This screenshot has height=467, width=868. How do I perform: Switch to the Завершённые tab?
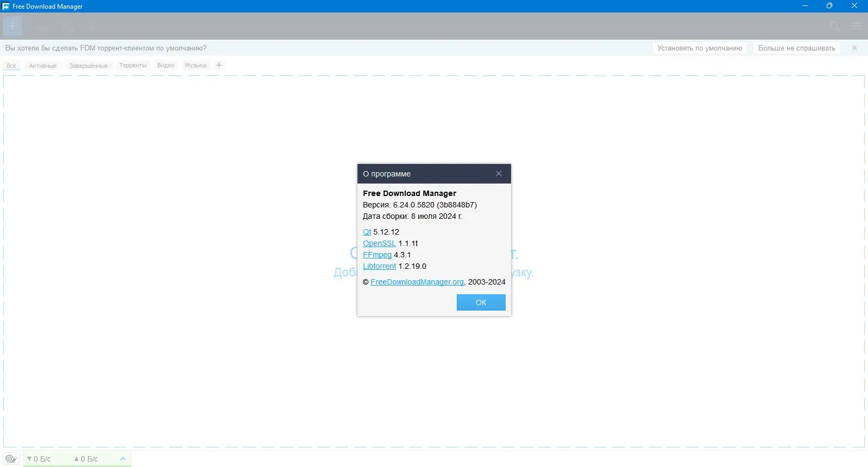coord(88,66)
